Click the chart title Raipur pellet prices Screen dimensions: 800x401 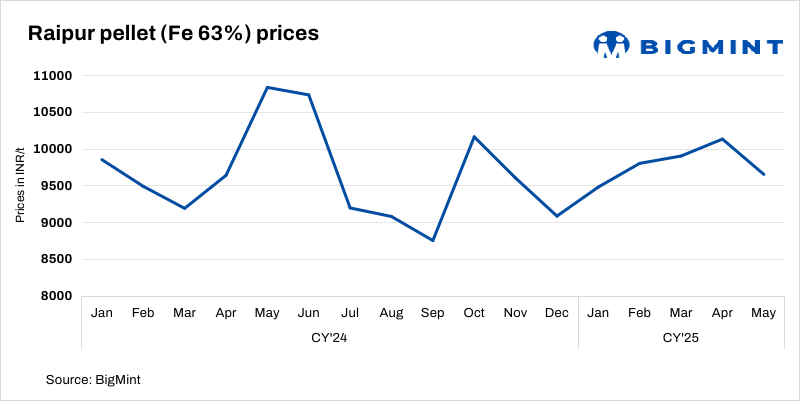173,34
